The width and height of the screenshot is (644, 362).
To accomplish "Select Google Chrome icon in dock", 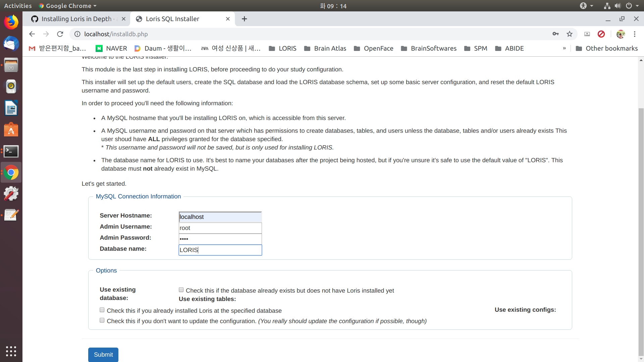I will [x=11, y=173].
